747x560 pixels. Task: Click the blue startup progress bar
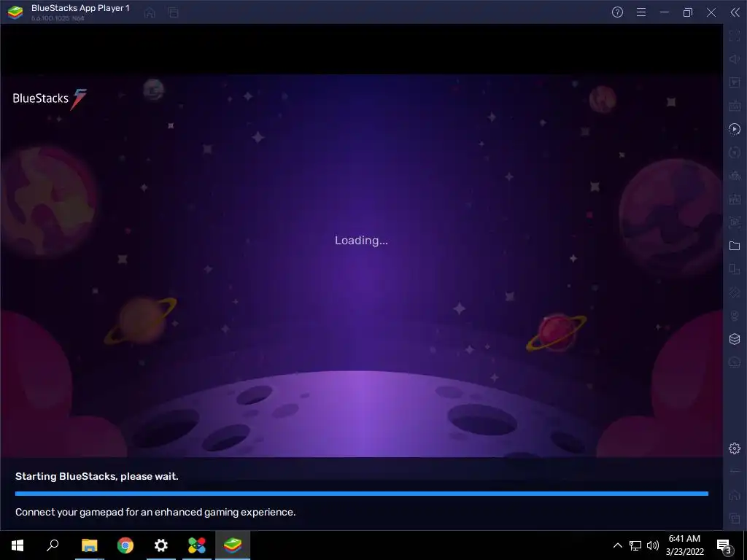[x=362, y=494]
